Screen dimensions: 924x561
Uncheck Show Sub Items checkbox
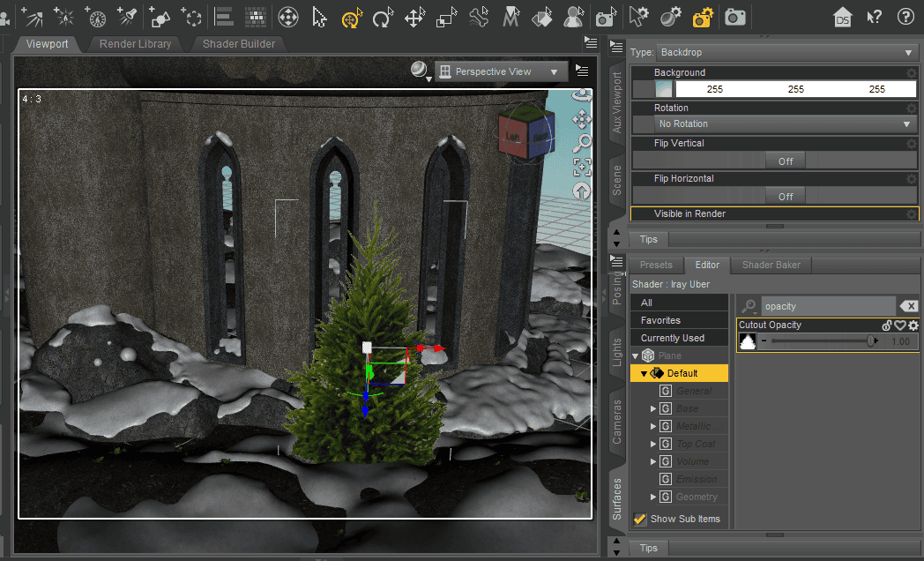click(x=639, y=519)
